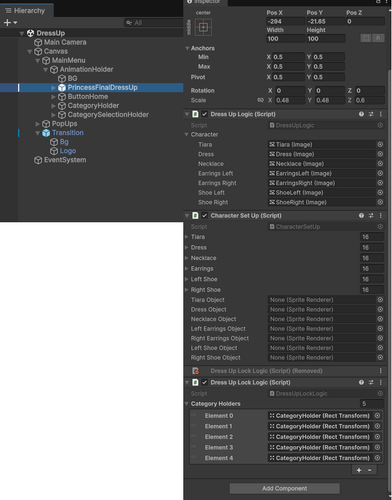
Task: Click the Add Component button
Action: point(285,488)
